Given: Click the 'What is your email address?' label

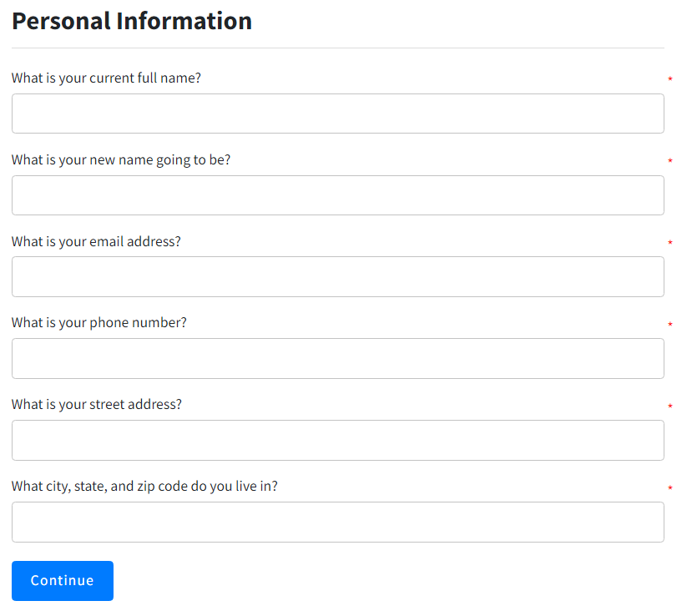Looking at the screenshot, I should pos(96,242).
